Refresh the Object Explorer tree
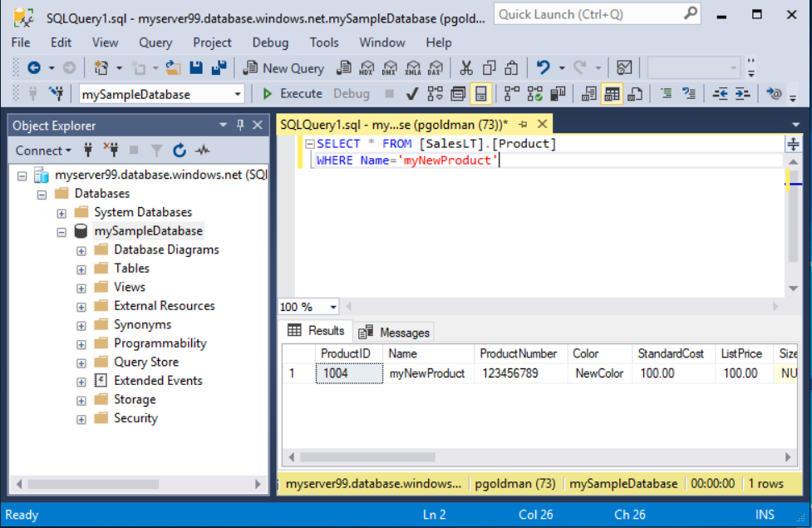The height and width of the screenshot is (528, 812). click(x=180, y=151)
